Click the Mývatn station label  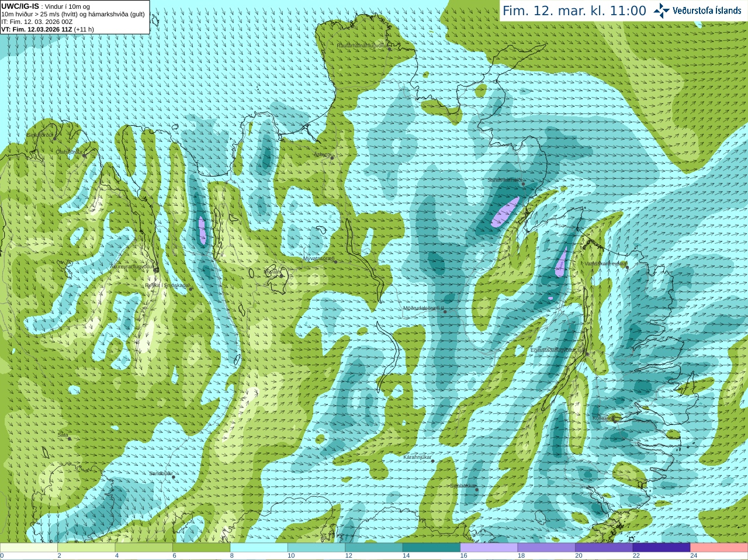(272, 272)
